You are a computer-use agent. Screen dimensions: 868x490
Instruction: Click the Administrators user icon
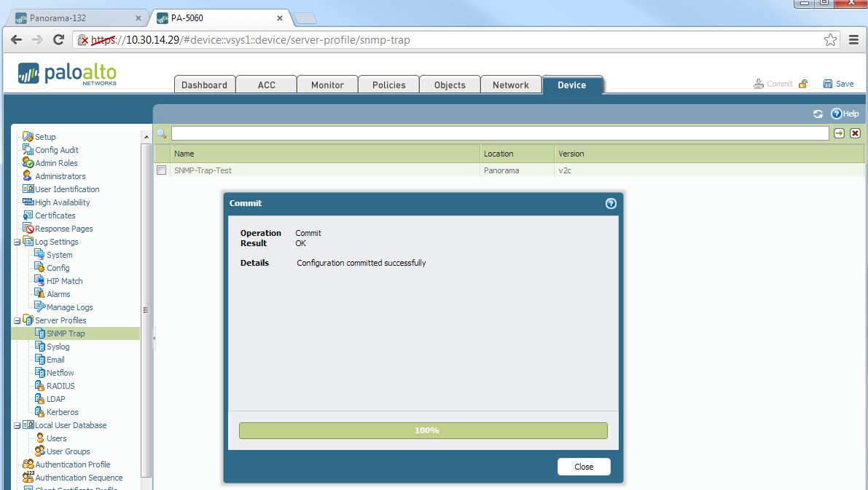tap(28, 176)
